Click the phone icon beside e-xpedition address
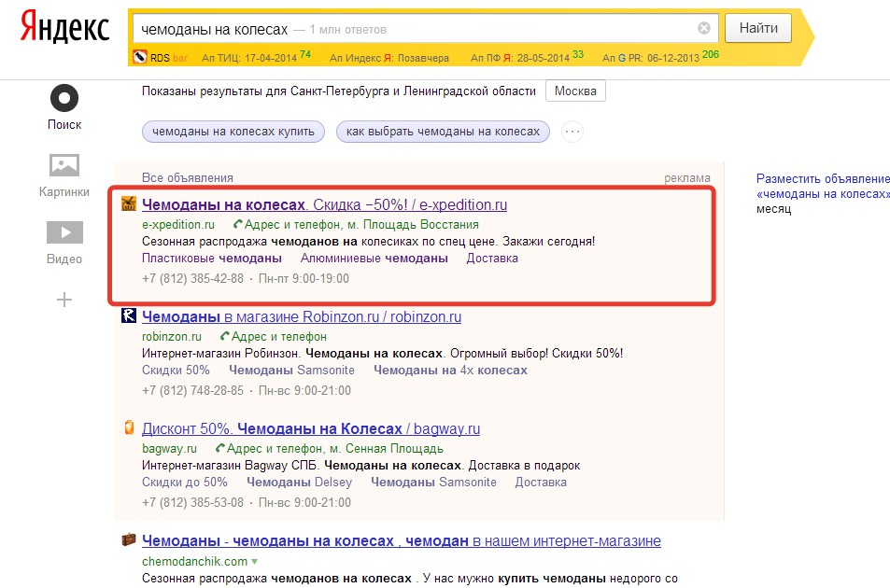The image size is (890, 588). [x=238, y=225]
